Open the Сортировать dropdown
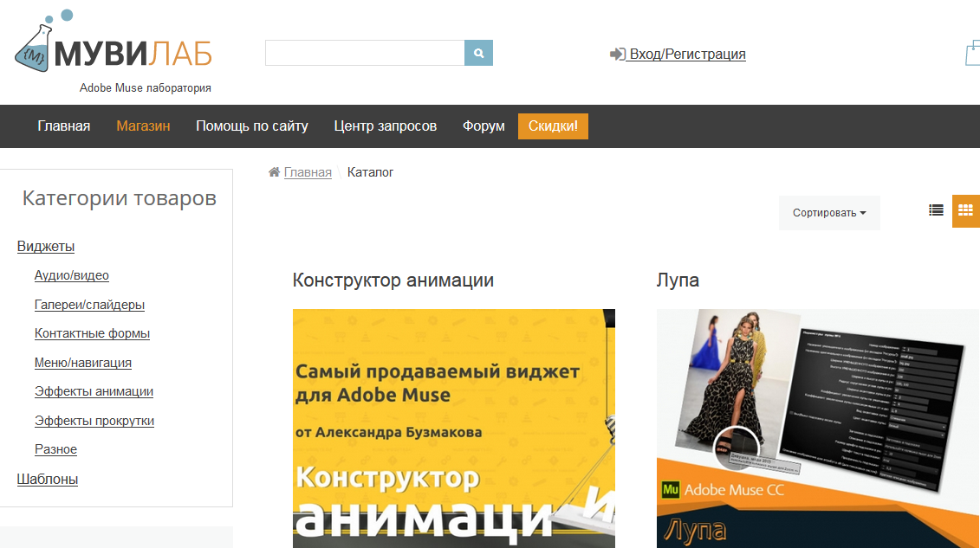 tap(829, 213)
